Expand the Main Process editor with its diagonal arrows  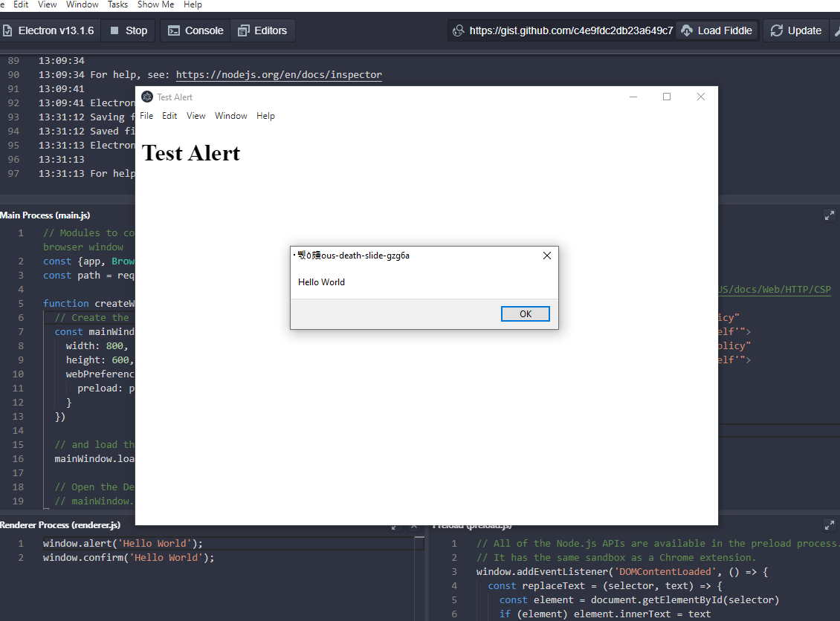pyautogui.click(x=829, y=215)
